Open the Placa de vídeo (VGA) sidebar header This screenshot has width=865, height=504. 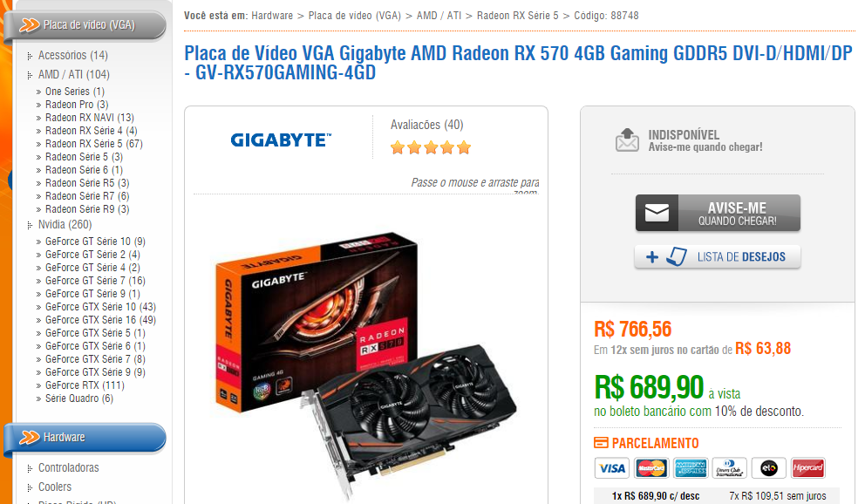point(85,25)
